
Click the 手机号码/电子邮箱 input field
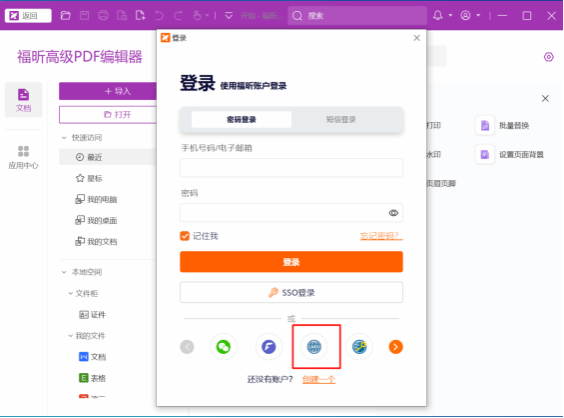pyautogui.click(x=291, y=168)
